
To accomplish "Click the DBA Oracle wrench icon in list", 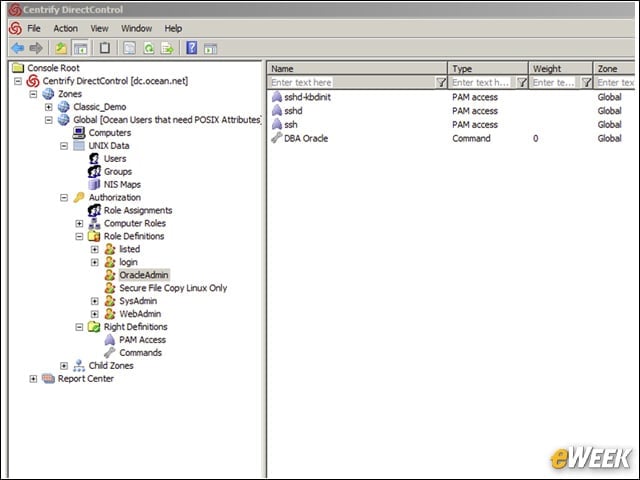I will [277, 138].
